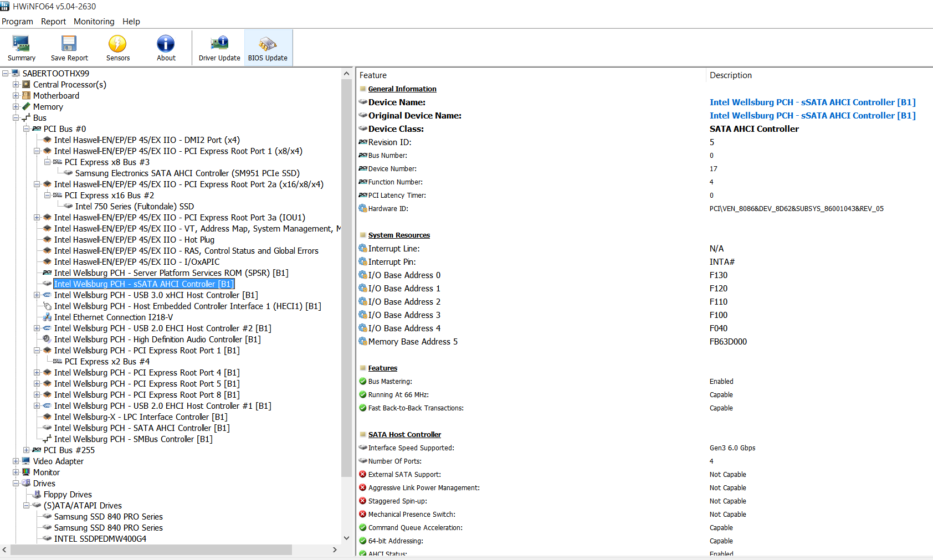Click the BIOS Update chip icon
The image size is (933, 560).
pyautogui.click(x=268, y=43)
